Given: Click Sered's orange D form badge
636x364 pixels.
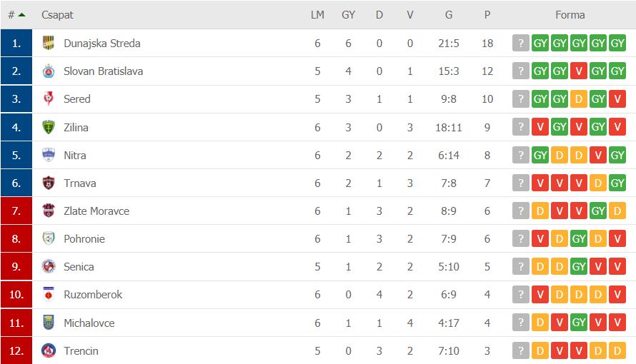Looking at the screenshot, I should point(579,98).
